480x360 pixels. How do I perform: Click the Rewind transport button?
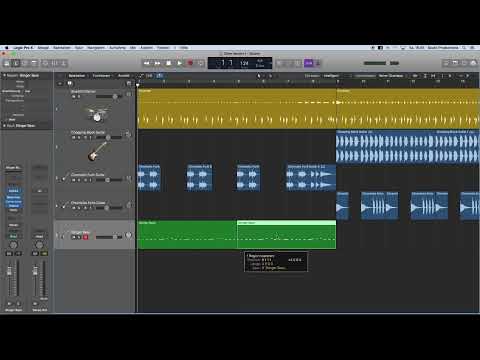pos(147,63)
